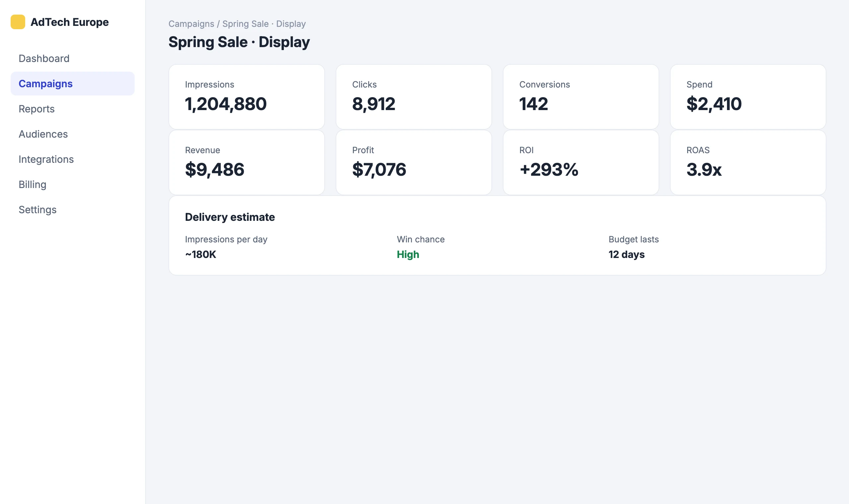Screen dimensions: 849x504
Task: Click the Campaigns breadcrumb link
Action: click(x=191, y=24)
